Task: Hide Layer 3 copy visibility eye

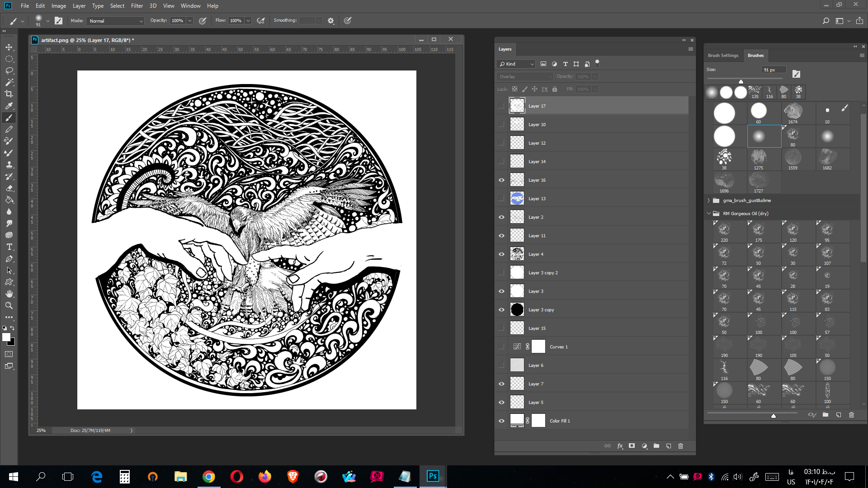Action: [x=501, y=310]
